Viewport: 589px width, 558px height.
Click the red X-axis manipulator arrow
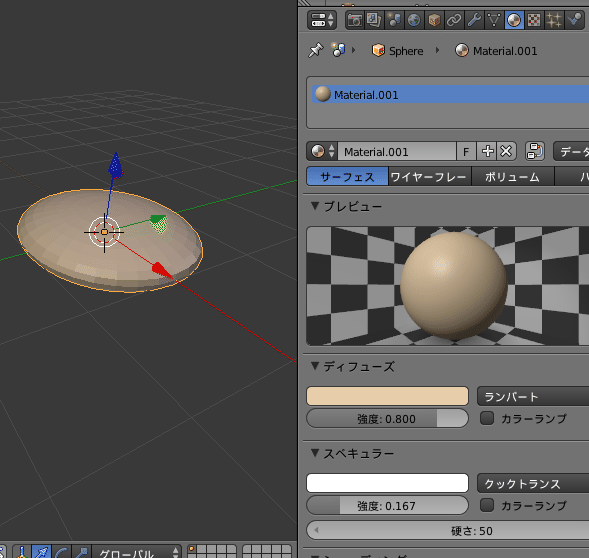(x=162, y=269)
